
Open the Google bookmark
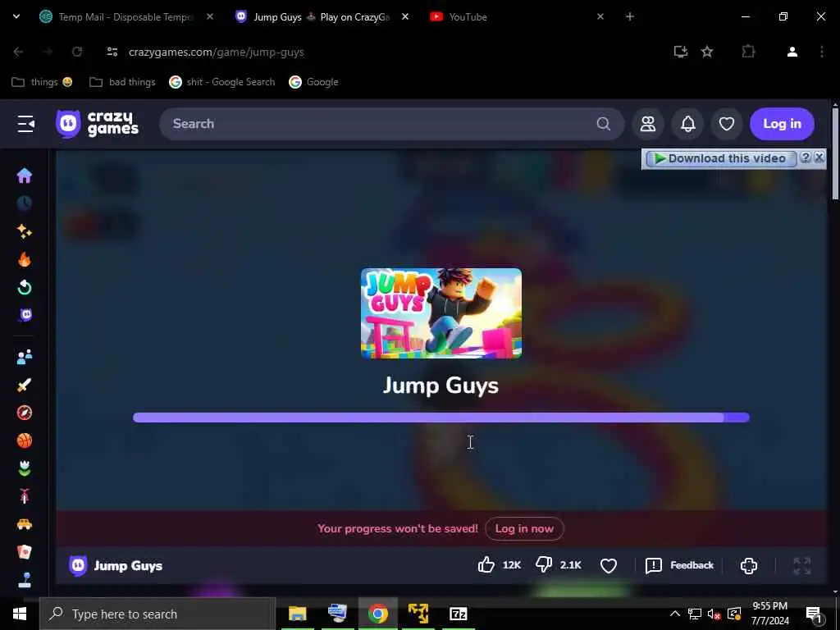[314, 82]
